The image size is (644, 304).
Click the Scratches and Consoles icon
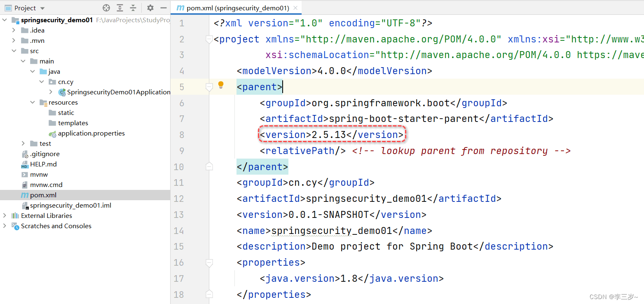click(x=15, y=226)
